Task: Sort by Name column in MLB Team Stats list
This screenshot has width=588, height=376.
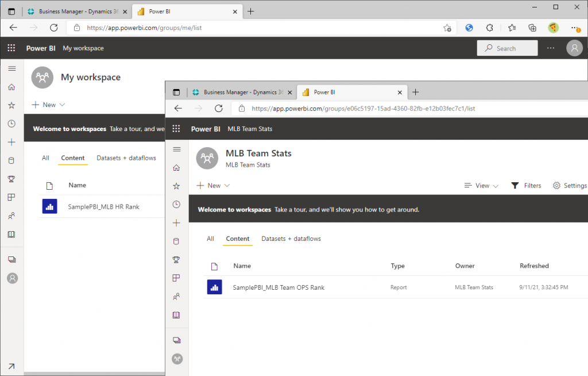Action: pyautogui.click(x=242, y=266)
